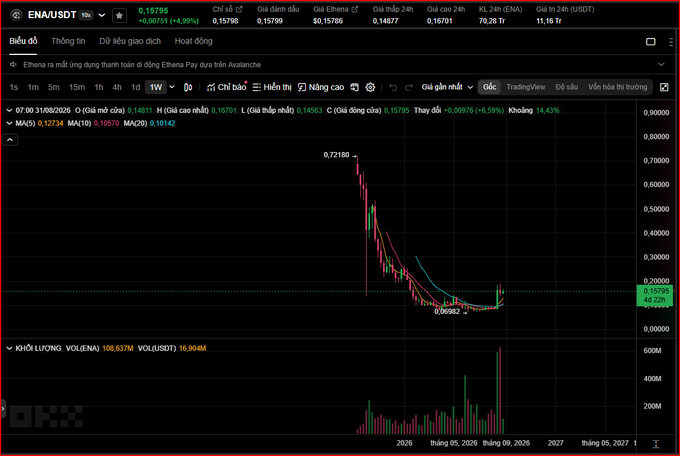680x456 pixels.
Task: Click the last price 0,15795 in header
Action: pos(153,10)
